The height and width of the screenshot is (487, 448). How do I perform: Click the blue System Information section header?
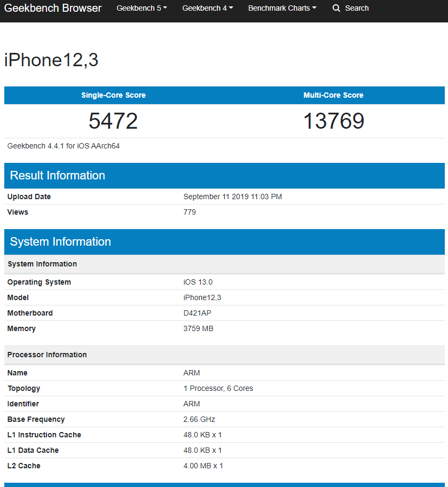pos(224,242)
